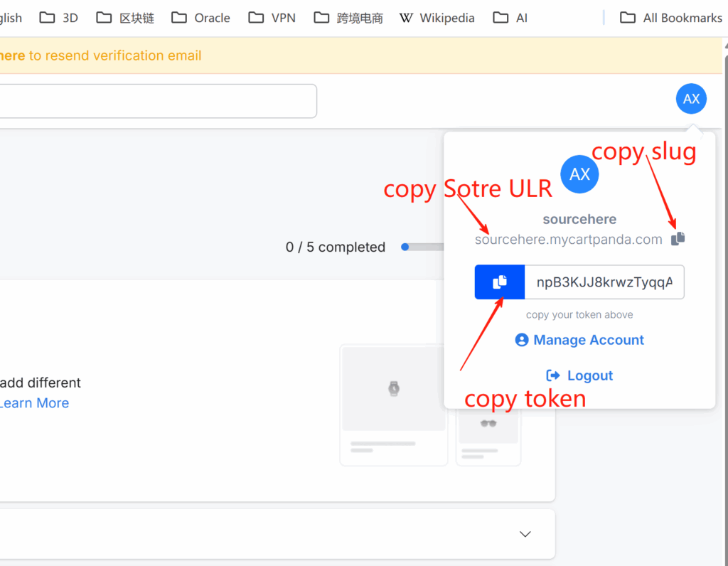Click the sourcehere.mycartpanda.com store URL
Viewport: 728px width, 566px height.
pos(568,240)
